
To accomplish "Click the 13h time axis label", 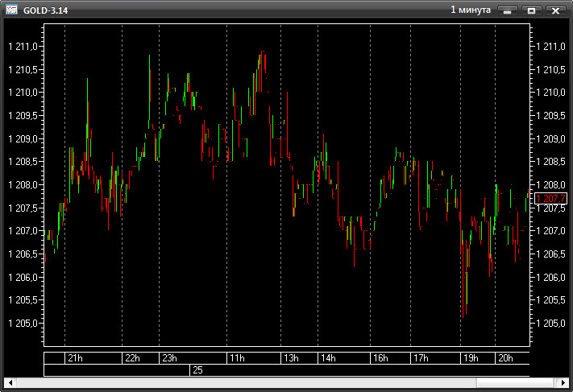I will click(291, 358).
